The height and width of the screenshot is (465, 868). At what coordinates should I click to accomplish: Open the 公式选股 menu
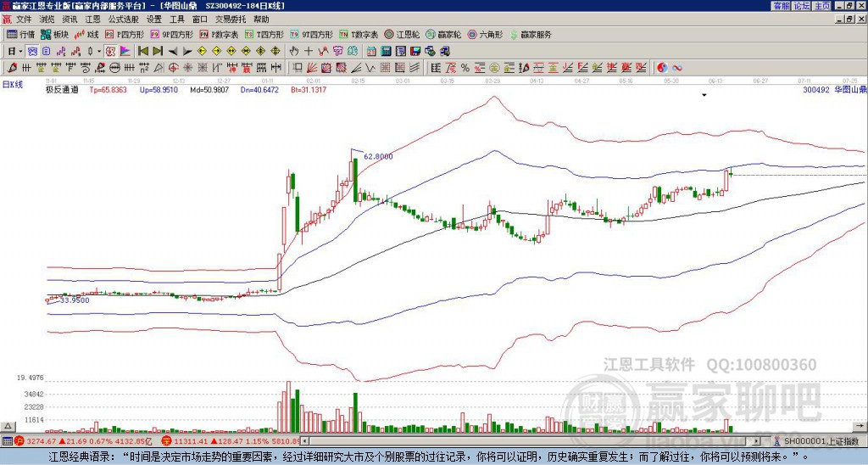tap(124, 20)
